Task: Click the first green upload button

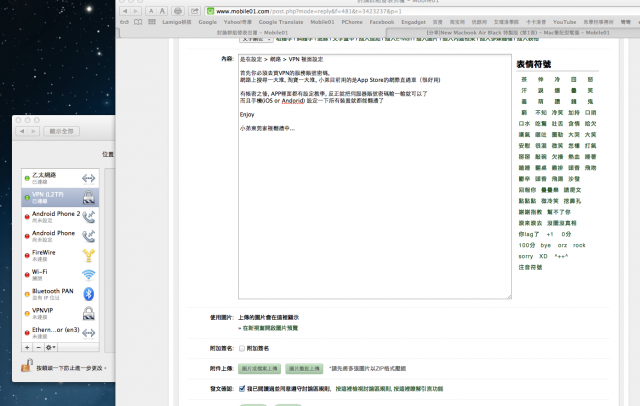Action: point(259,368)
